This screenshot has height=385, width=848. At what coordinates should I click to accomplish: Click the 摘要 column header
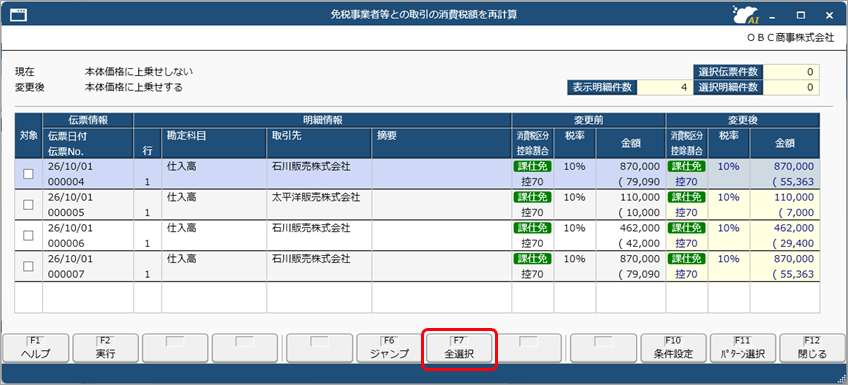pos(441,143)
